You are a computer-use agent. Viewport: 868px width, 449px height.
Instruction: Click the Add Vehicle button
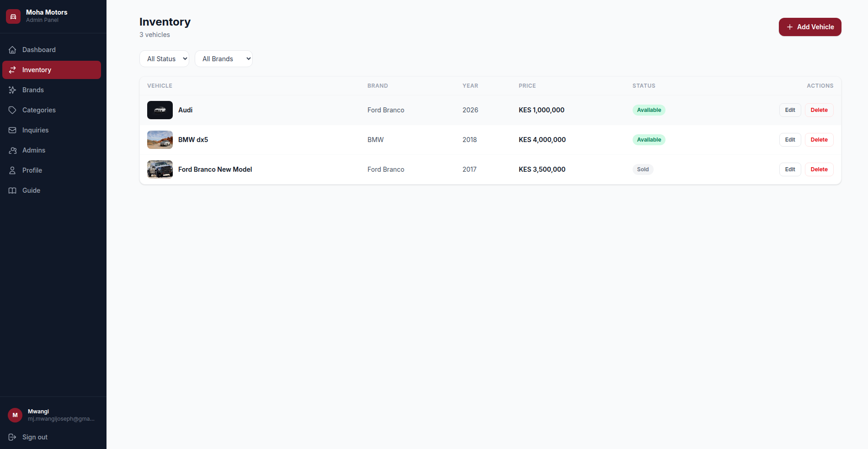pos(810,27)
